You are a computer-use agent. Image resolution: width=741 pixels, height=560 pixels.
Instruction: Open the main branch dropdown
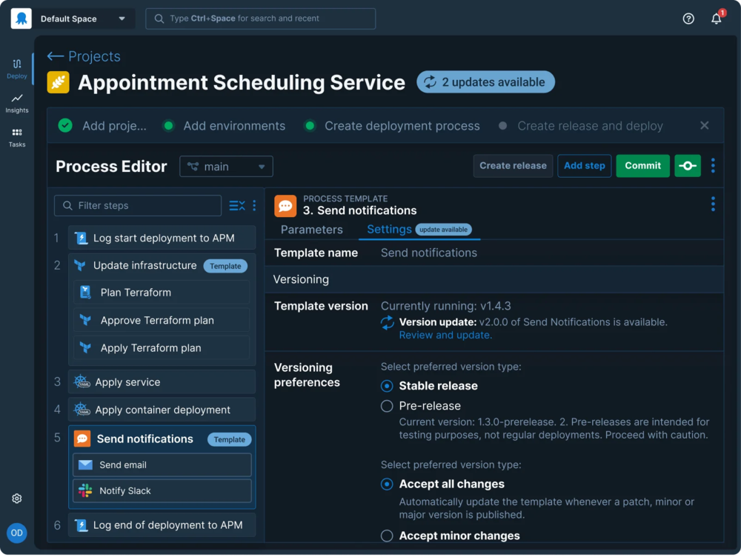(x=226, y=167)
